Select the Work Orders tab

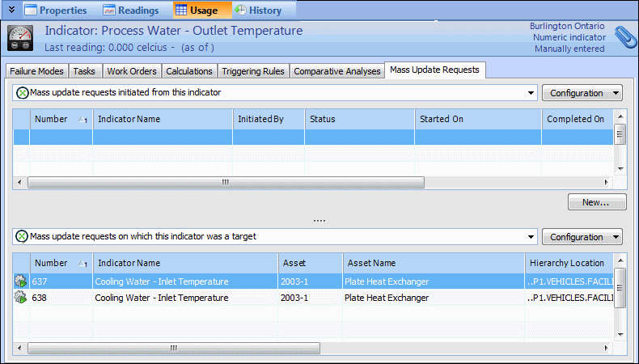pos(132,71)
